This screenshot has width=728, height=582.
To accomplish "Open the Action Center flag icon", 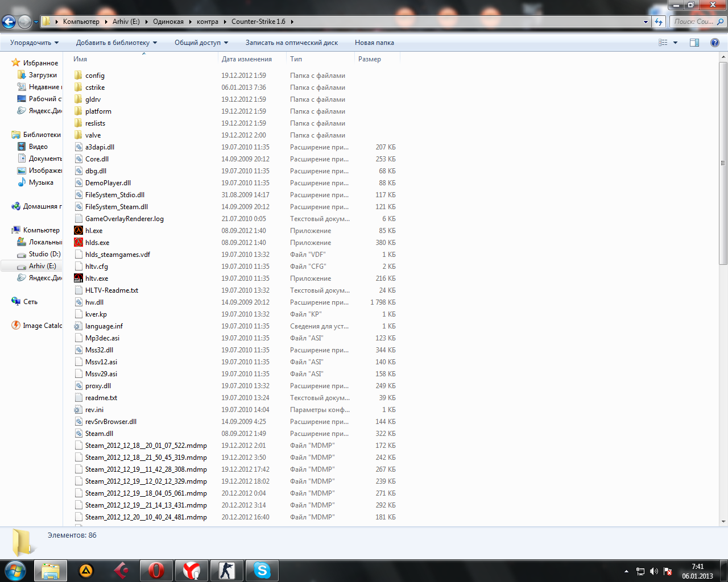I will 668,571.
